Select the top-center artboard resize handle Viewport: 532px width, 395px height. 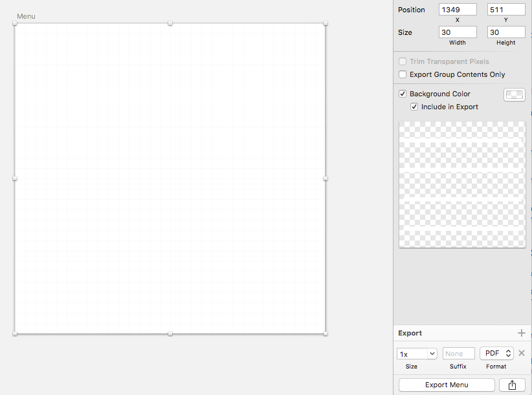(x=170, y=23)
